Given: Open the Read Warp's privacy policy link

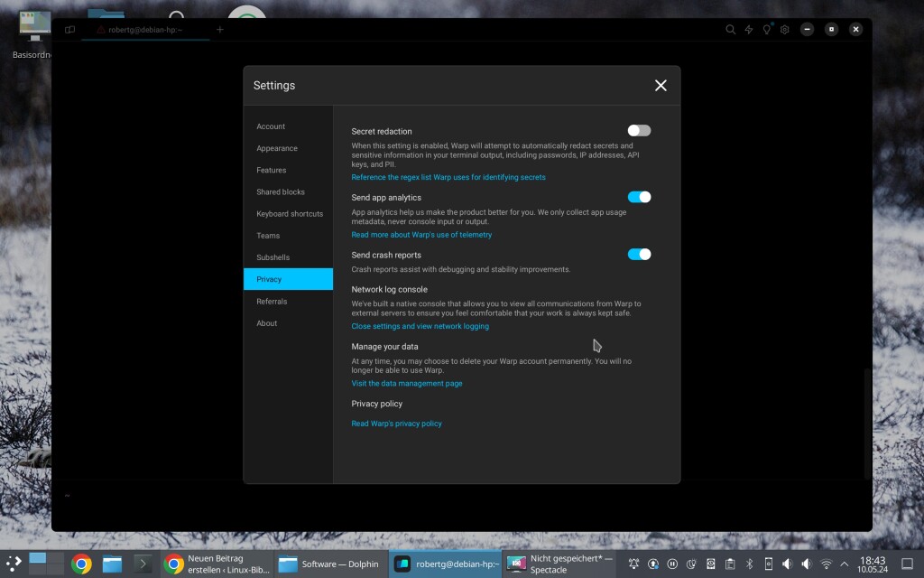Looking at the screenshot, I should 397,424.
